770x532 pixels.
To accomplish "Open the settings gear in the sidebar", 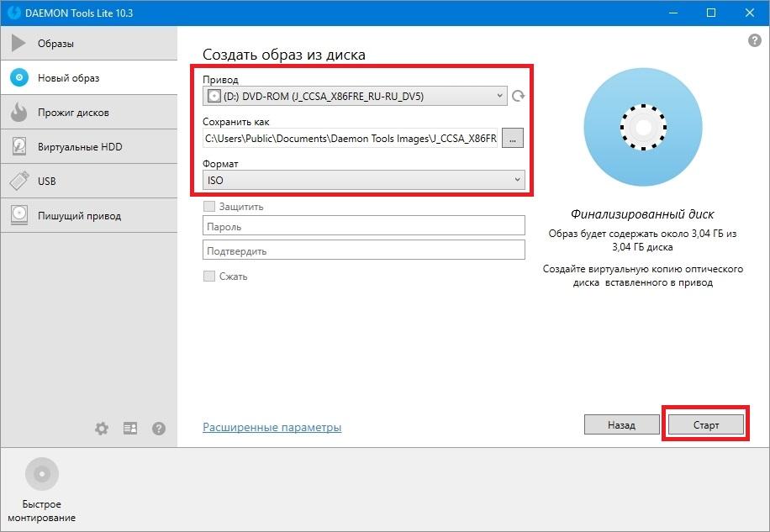I will (x=102, y=429).
